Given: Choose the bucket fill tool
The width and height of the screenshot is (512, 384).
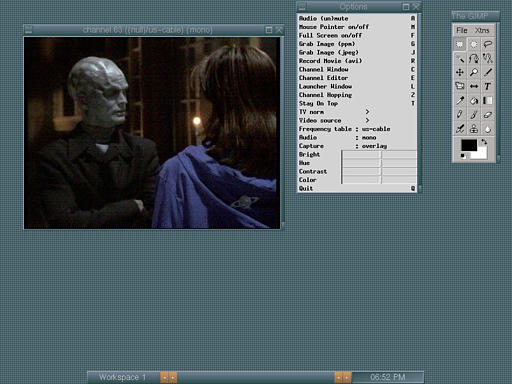Looking at the screenshot, I should [474, 100].
